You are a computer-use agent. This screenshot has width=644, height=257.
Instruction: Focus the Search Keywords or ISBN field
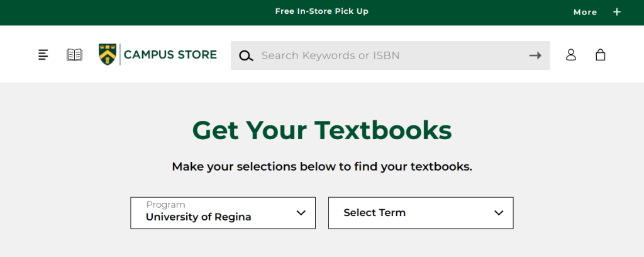[390, 55]
